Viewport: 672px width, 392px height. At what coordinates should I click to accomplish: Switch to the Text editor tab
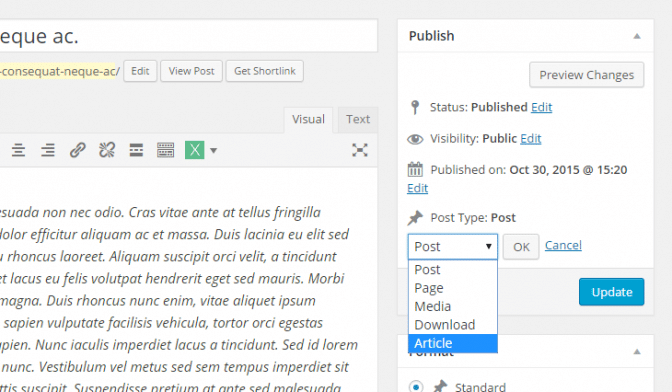[x=358, y=120]
